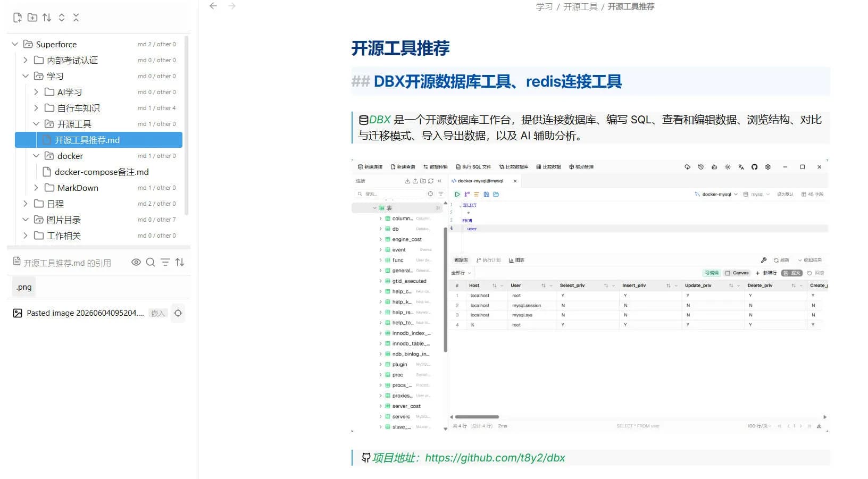
Task: Open the 开源工具推荐.md file
Action: pos(99,140)
